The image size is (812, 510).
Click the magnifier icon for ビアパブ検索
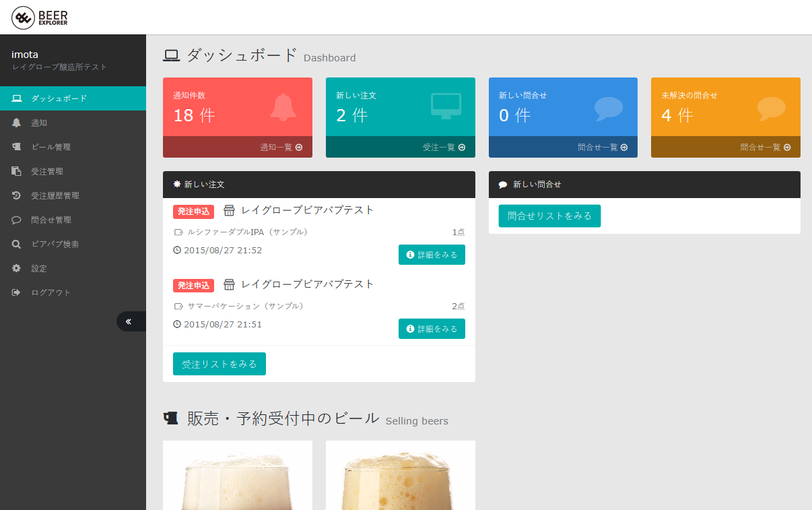(x=17, y=244)
